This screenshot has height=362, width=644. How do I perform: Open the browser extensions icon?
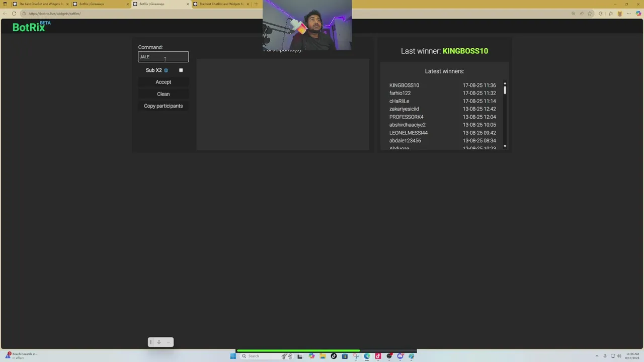(600, 14)
